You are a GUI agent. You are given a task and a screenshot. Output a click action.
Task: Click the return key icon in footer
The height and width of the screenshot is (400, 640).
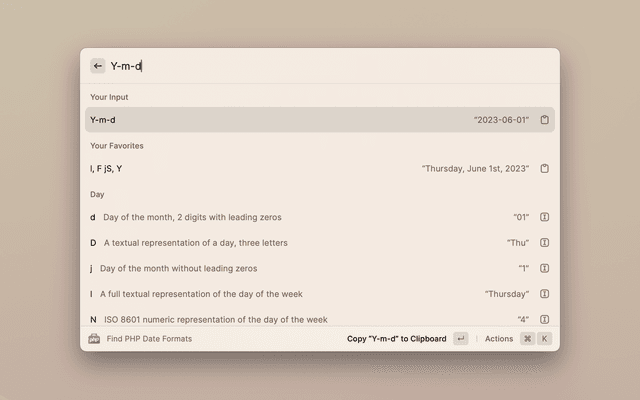point(460,339)
